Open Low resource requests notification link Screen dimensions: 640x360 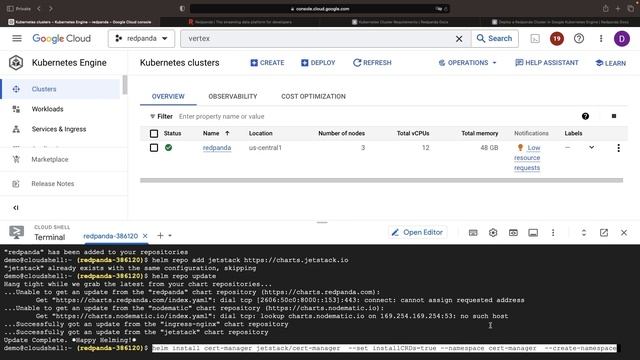(527, 158)
